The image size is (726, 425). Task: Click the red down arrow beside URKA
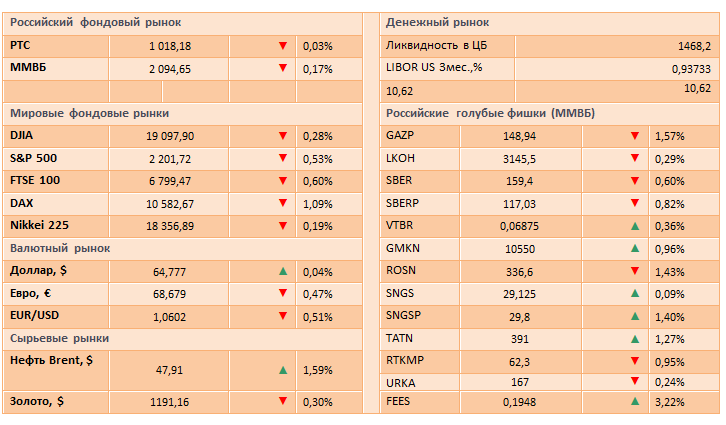(635, 381)
